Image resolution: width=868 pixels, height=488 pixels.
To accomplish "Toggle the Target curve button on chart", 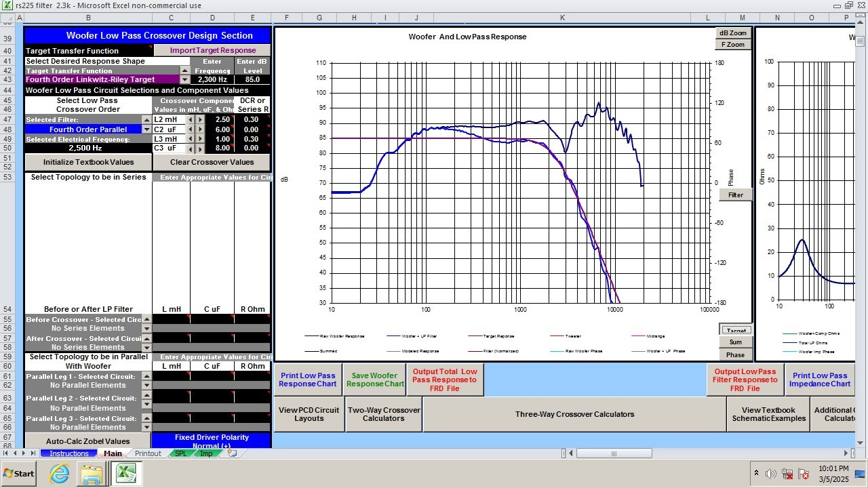I will pos(736,330).
